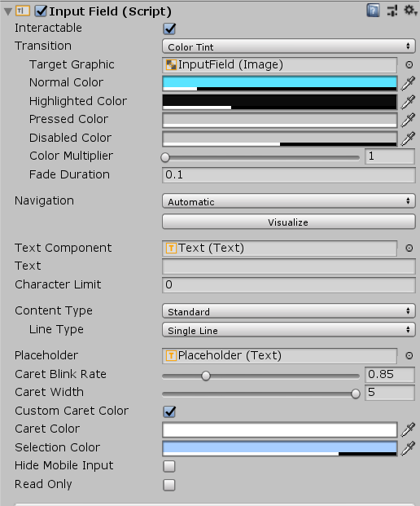Use the eyedropper next to Selection Color
Image resolution: width=420 pixels, height=506 pixels.
tap(408, 448)
